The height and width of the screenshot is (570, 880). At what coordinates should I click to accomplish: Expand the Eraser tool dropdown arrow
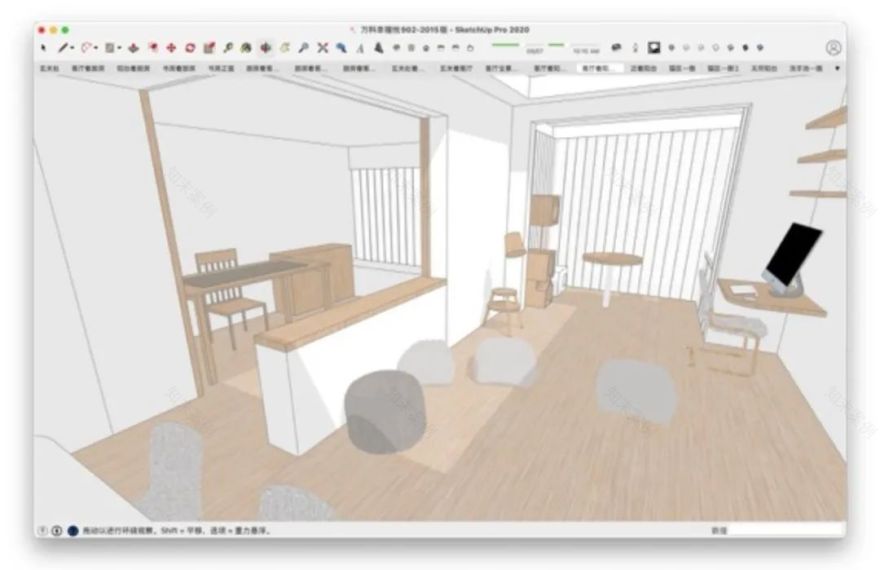[x=96, y=47]
